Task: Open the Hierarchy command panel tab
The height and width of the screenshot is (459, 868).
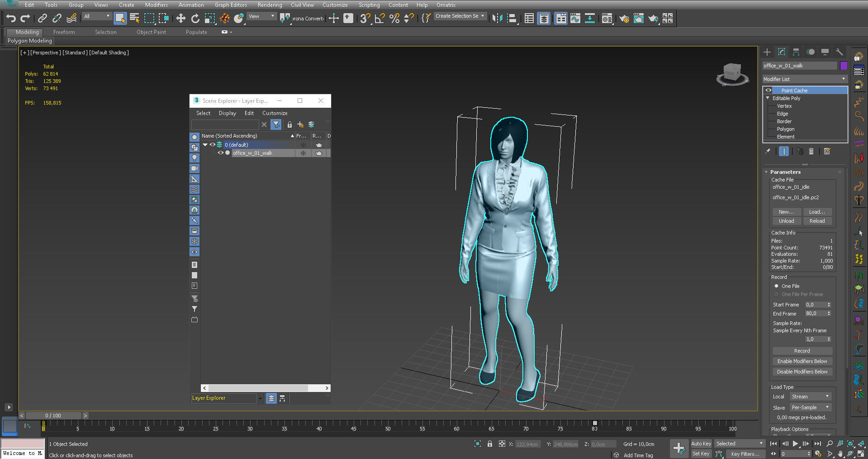Action: 796,52
